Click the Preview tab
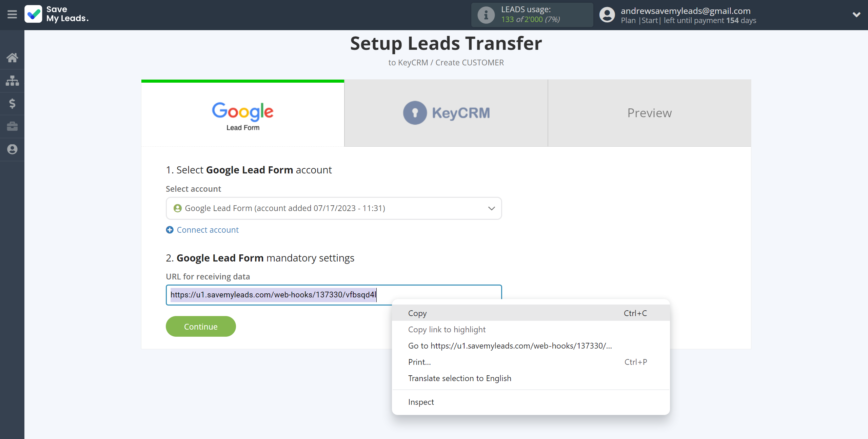This screenshot has width=868, height=439. [x=649, y=112]
